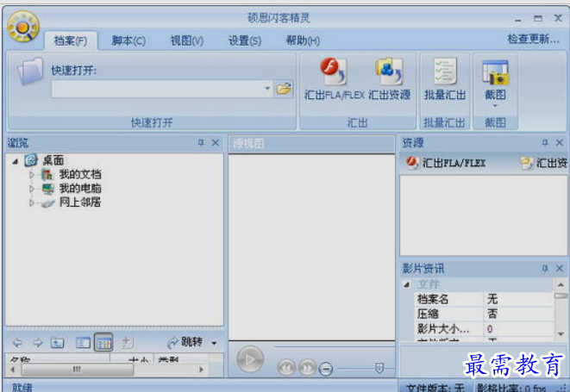Open the 截图 dropdown arrow
Screen dimensions: 570x392
(495, 106)
